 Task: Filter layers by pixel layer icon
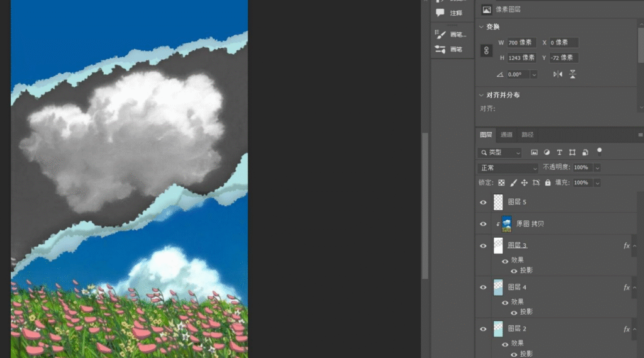(534, 152)
